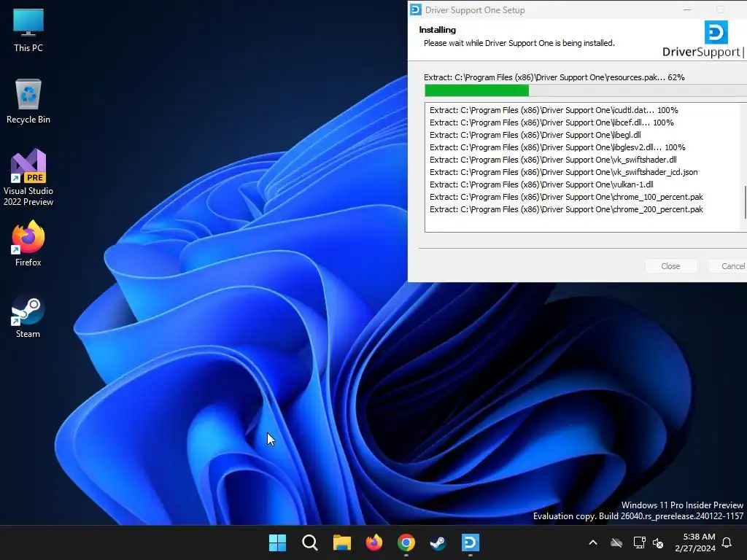Click the green installation progress bar
Screen dimensions: 747x560
tap(476, 90)
